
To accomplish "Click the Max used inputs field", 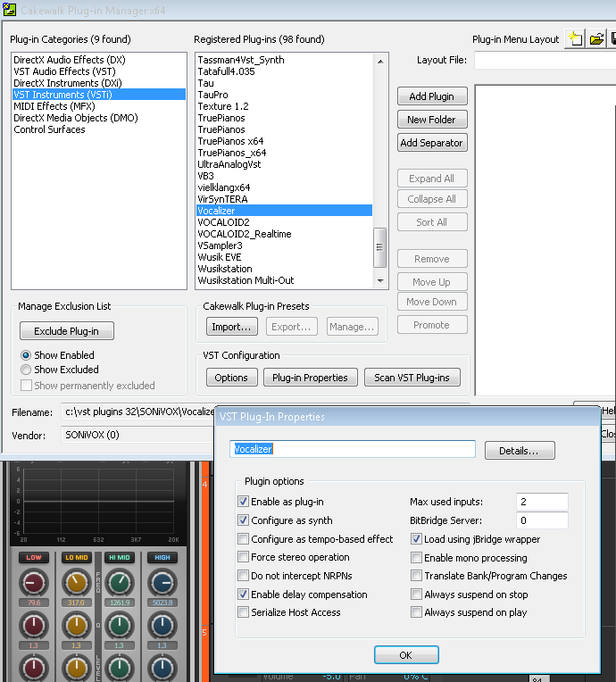I will click(542, 502).
